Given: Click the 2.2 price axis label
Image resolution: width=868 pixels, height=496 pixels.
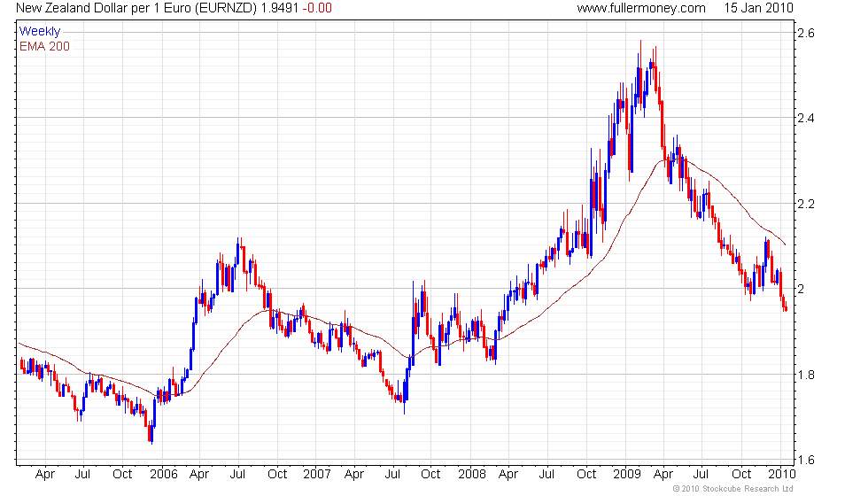Looking at the screenshot, I should pos(806,204).
